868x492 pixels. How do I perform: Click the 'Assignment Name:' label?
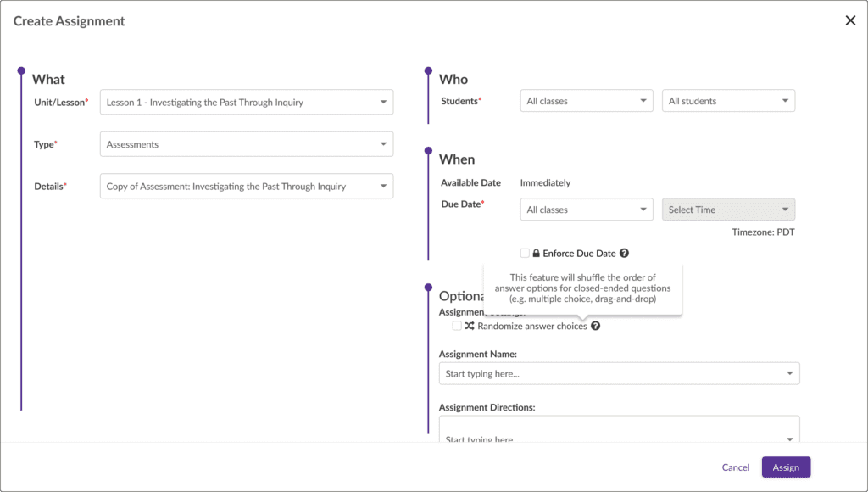[478, 354]
